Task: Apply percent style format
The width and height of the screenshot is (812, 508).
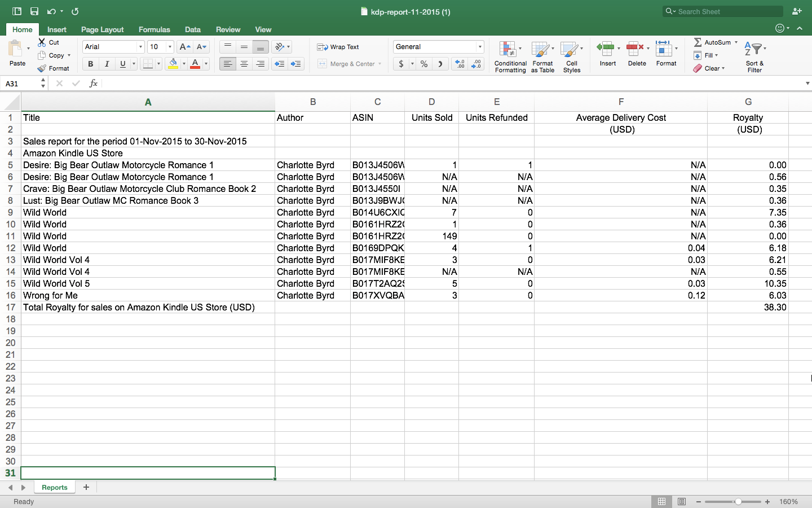Action: [x=424, y=64]
